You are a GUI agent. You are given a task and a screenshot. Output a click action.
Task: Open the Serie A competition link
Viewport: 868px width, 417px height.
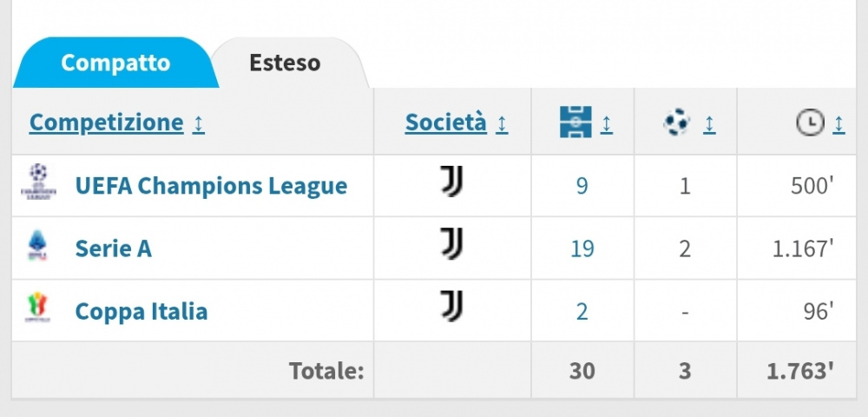(x=114, y=248)
